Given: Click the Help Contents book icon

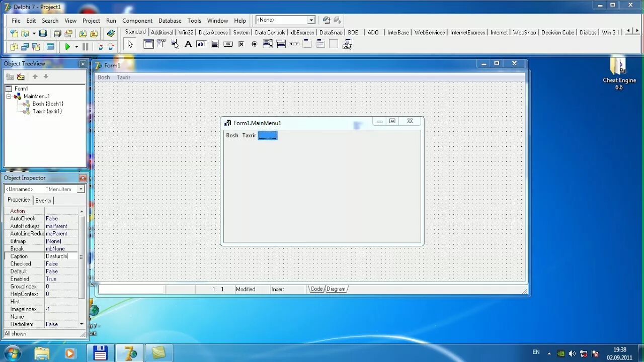Looking at the screenshot, I should click(111, 34).
